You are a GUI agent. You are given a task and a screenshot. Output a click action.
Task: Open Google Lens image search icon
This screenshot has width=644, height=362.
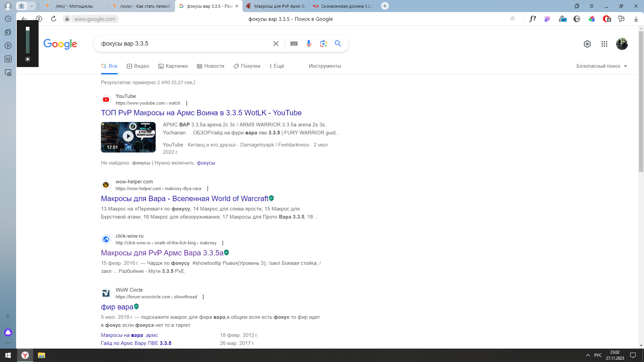click(x=323, y=44)
